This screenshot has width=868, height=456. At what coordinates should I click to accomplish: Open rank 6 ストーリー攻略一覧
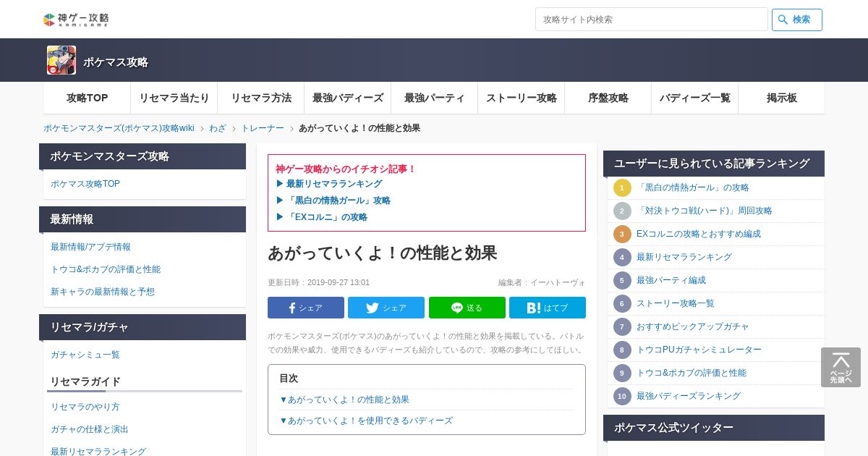click(x=676, y=303)
